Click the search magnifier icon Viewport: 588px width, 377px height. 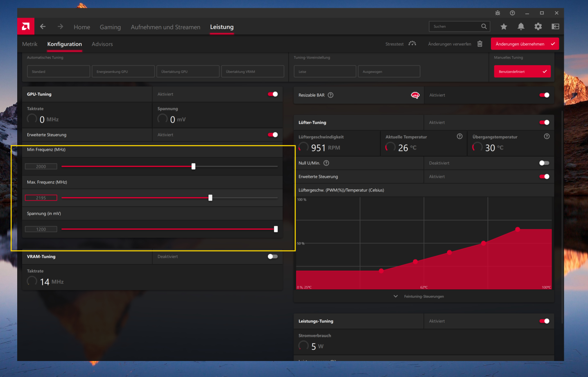(x=484, y=26)
